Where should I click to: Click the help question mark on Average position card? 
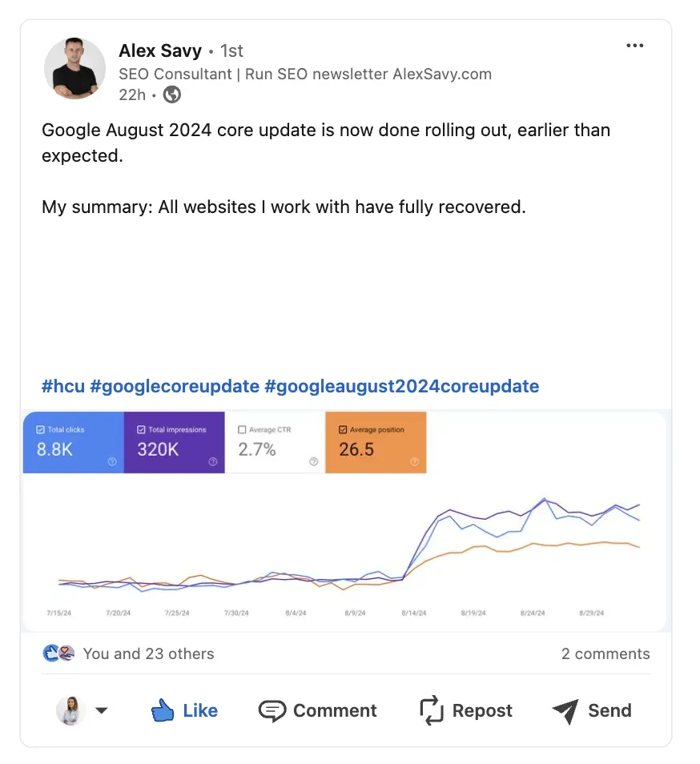[x=414, y=460]
